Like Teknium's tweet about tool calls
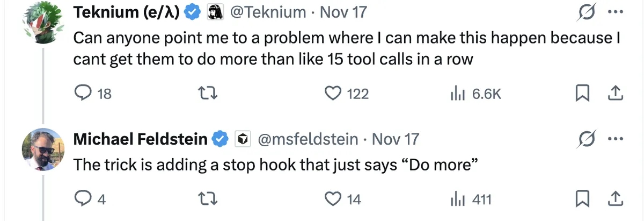 coord(334,94)
